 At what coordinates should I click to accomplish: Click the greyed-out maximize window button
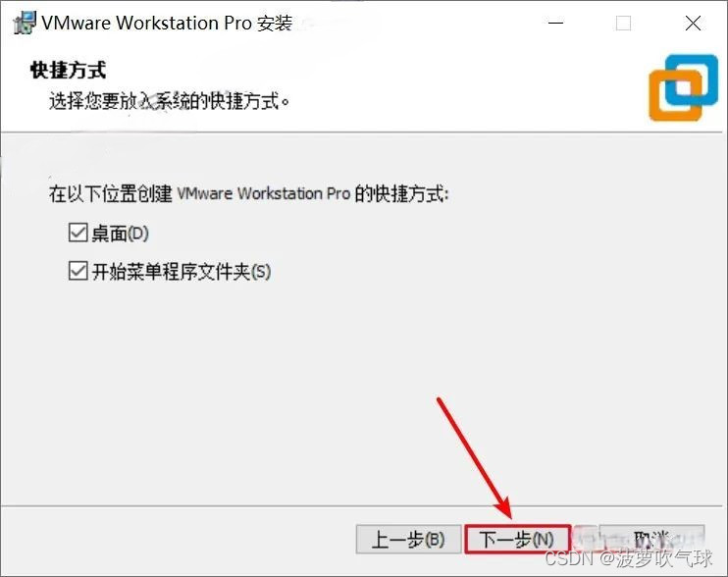623,23
